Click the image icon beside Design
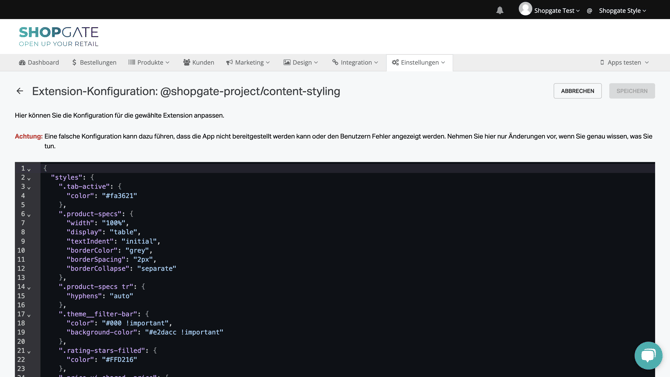 click(287, 62)
